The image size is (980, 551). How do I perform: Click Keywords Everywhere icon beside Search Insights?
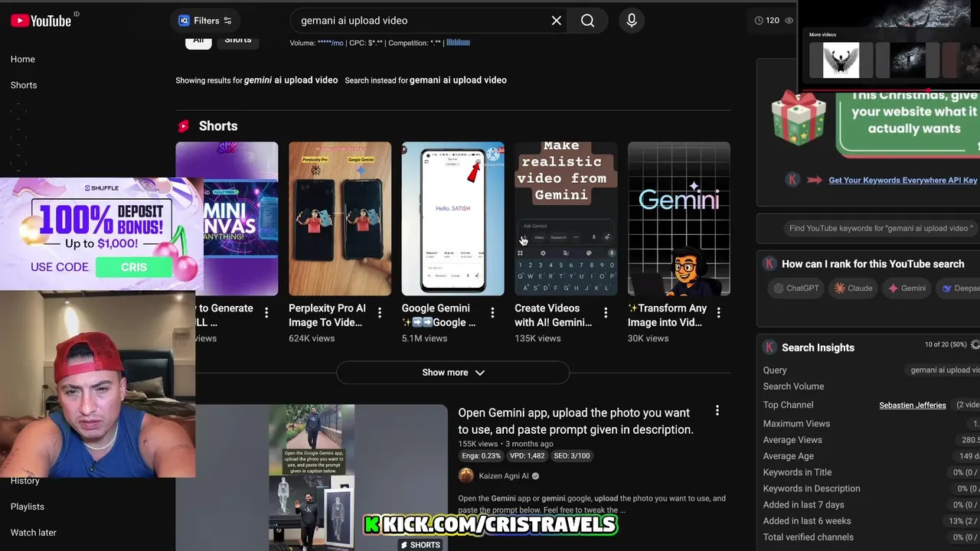(x=769, y=347)
